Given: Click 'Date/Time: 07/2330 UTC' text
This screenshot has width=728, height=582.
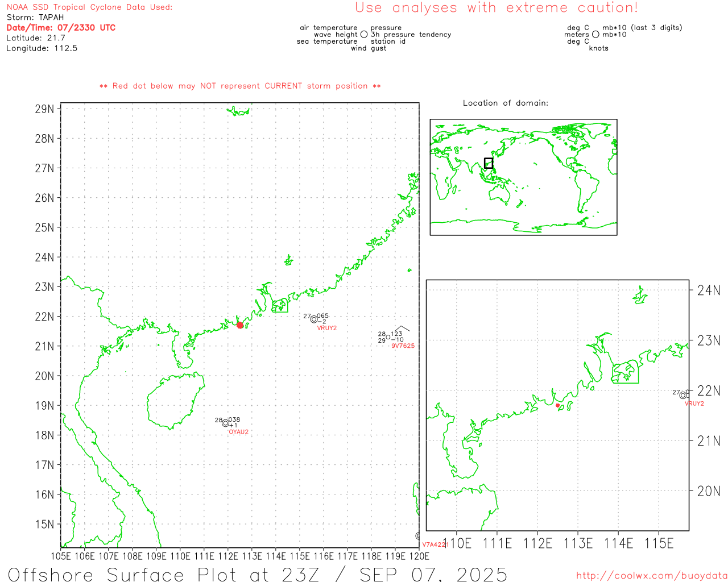Looking at the screenshot, I should [x=61, y=28].
